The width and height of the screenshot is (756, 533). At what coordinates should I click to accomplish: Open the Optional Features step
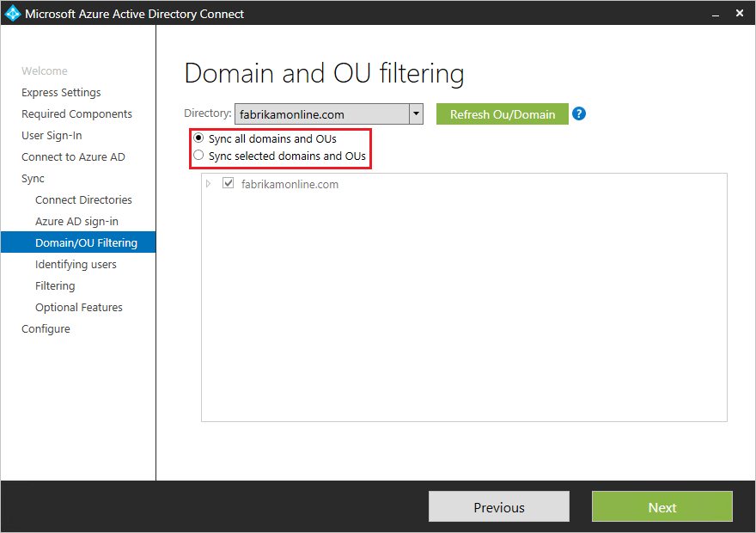(x=78, y=308)
